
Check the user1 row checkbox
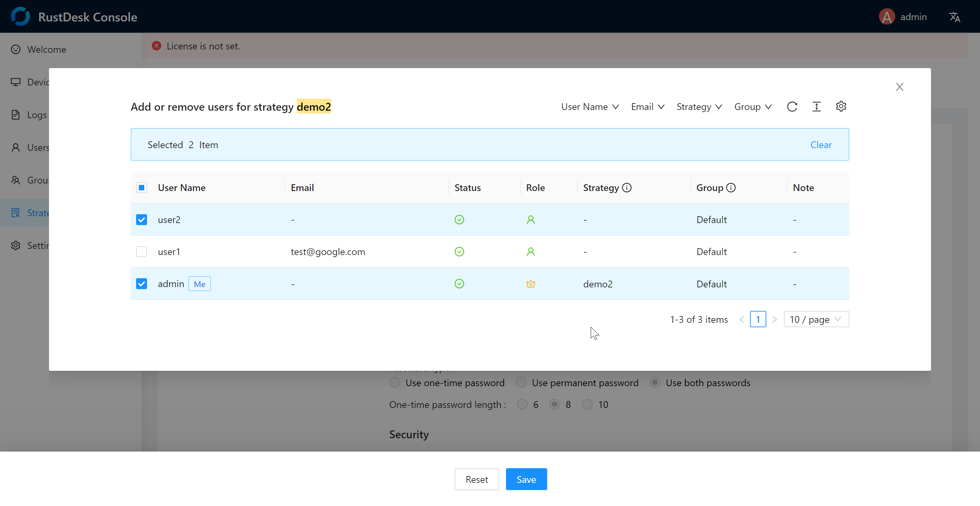coord(142,252)
